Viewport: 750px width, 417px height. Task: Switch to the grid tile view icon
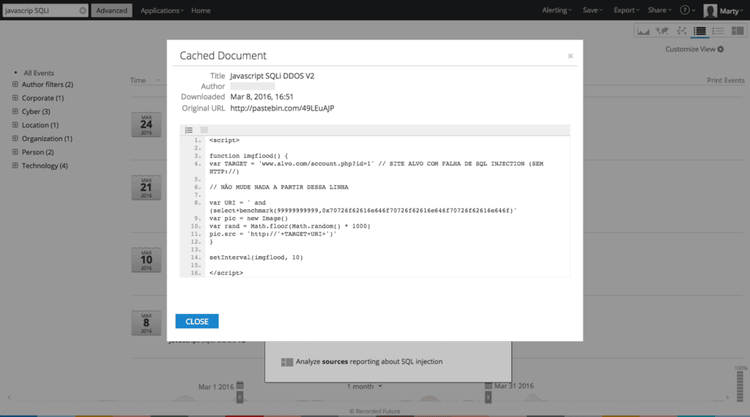[738, 32]
